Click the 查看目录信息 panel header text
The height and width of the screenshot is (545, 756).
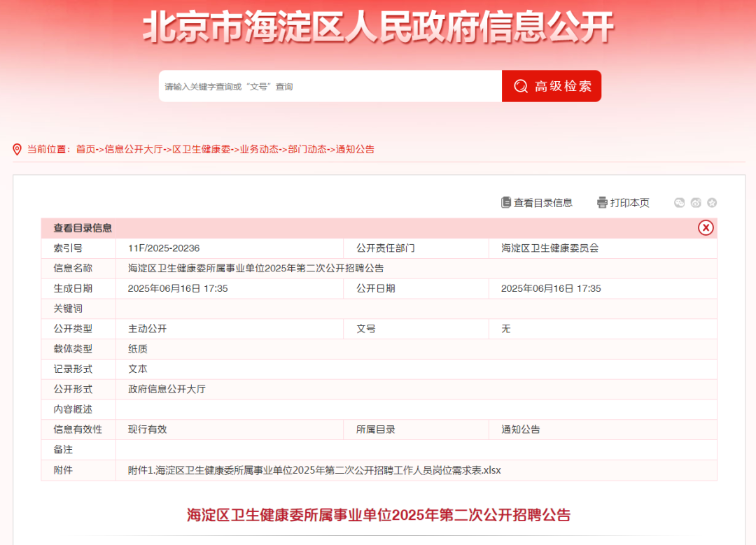coord(83,228)
